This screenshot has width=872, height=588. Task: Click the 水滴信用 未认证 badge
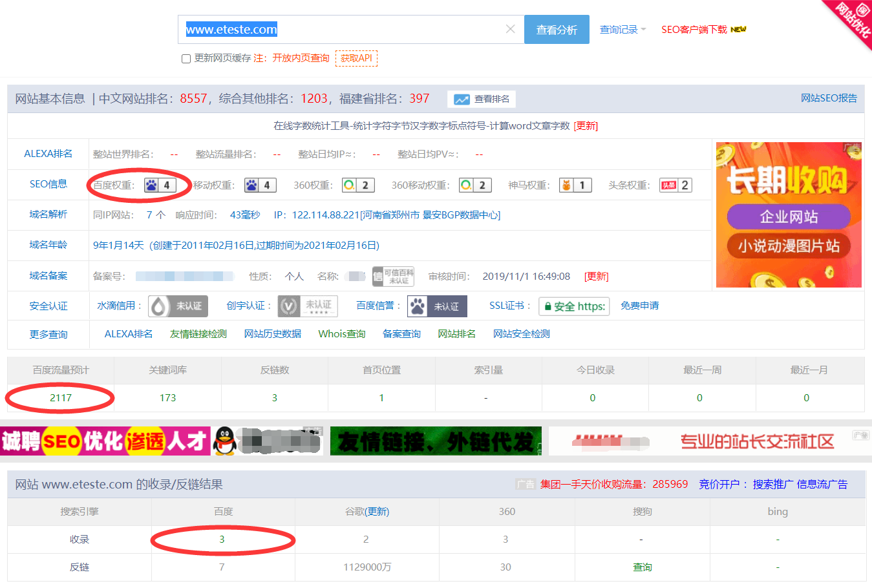[178, 306]
